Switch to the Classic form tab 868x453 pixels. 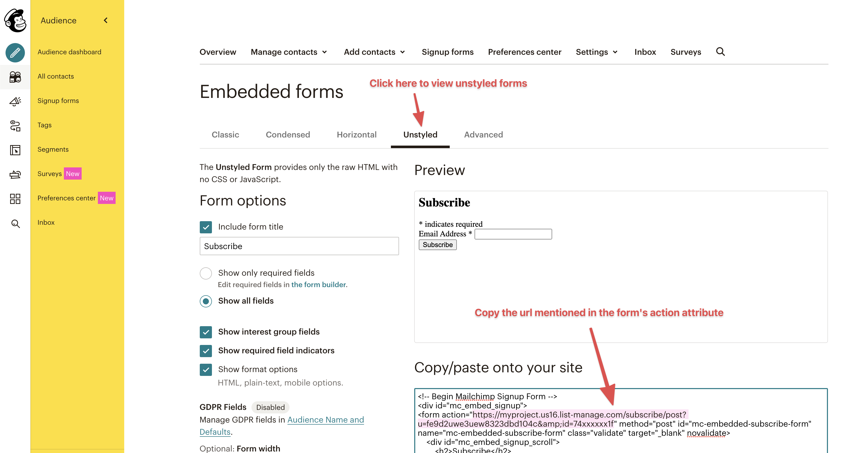[225, 134]
